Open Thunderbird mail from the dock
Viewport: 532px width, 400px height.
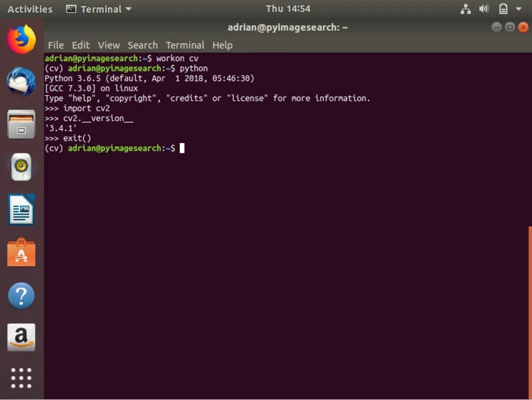click(21, 81)
